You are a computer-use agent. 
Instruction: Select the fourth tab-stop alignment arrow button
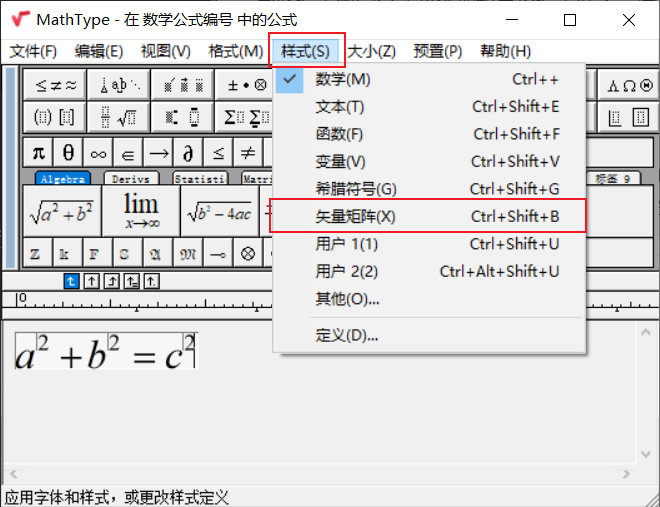point(132,281)
